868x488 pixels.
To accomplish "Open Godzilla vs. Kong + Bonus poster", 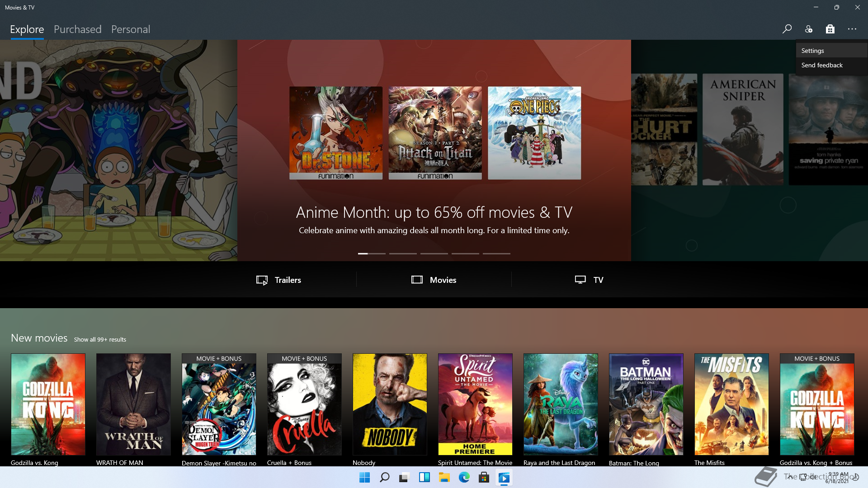I will point(817,404).
